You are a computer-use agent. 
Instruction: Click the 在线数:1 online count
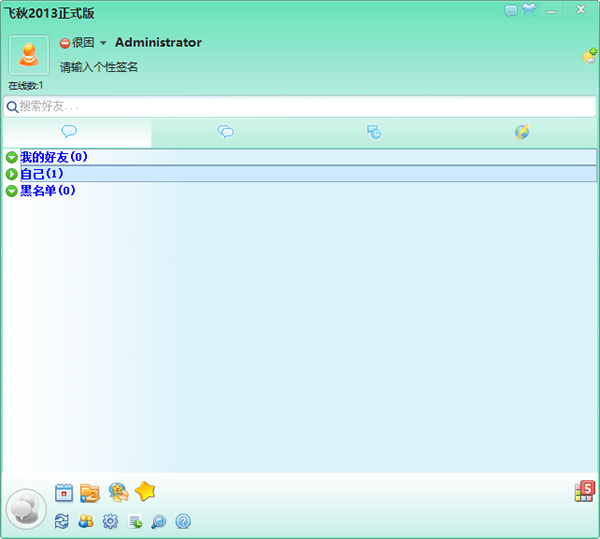pyautogui.click(x=26, y=86)
